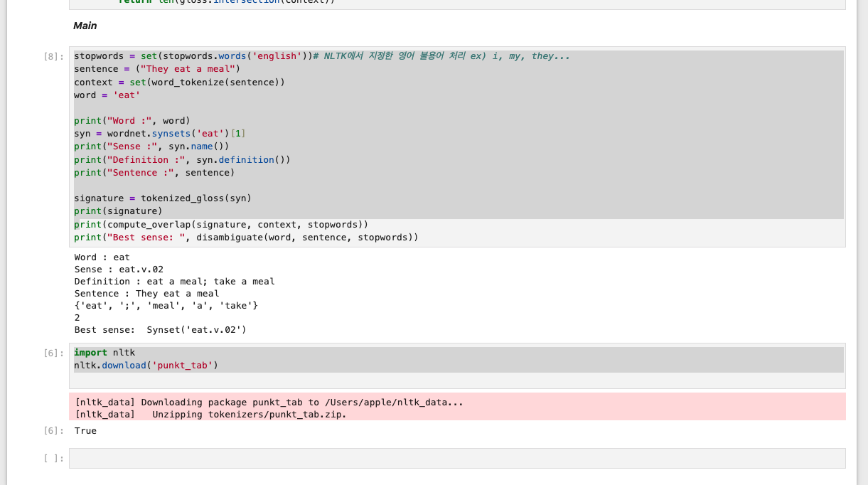Screen dimensions: 868x485
Task: Click the word = 'eat' code line
Action: 107,95
